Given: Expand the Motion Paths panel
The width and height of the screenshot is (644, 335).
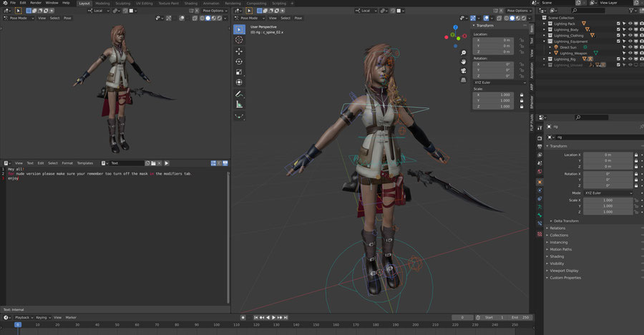Looking at the screenshot, I should tap(559, 250).
